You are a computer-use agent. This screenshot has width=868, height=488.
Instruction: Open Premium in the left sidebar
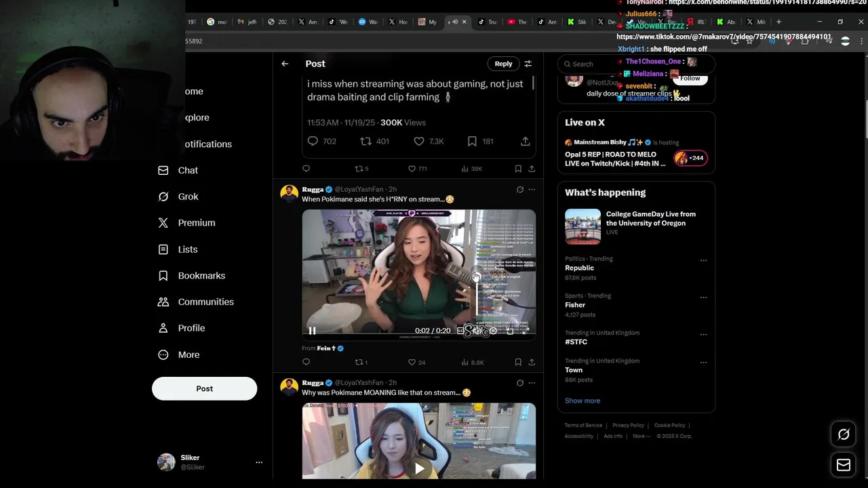tap(186, 223)
